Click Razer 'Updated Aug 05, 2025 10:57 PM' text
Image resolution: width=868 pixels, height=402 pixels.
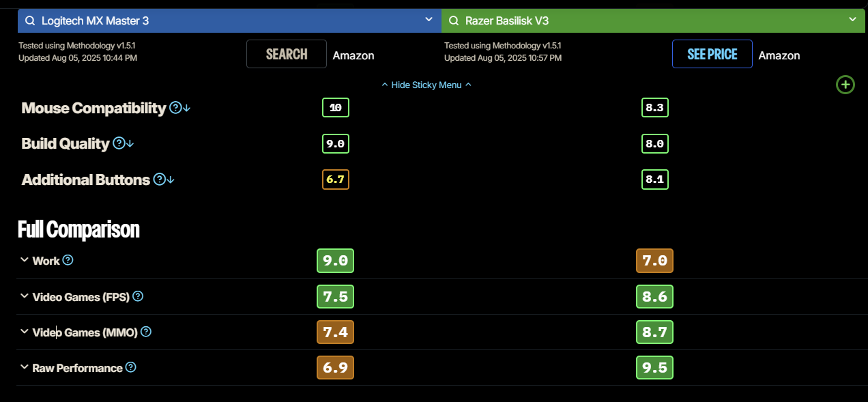coord(503,58)
